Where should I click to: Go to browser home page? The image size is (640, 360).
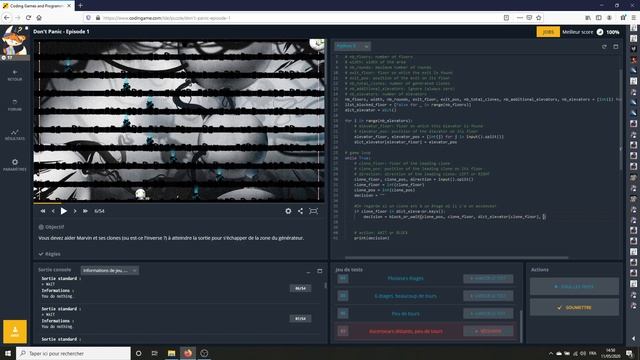39,18
